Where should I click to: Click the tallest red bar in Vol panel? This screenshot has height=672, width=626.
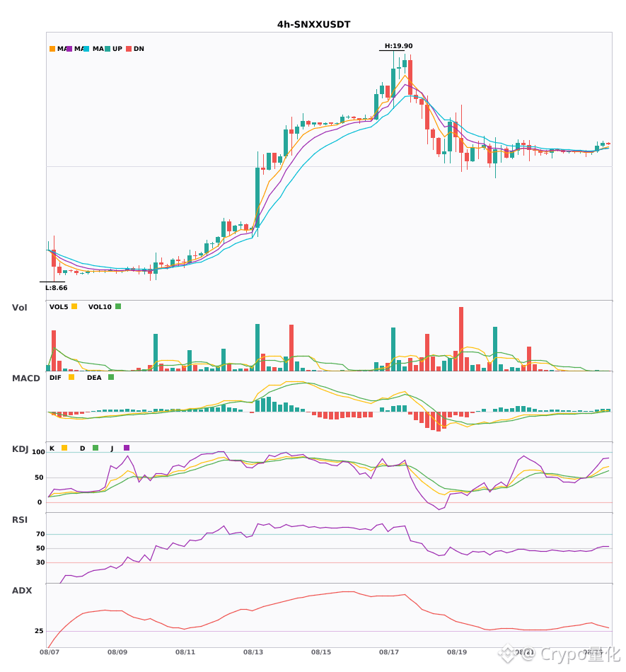461,339
